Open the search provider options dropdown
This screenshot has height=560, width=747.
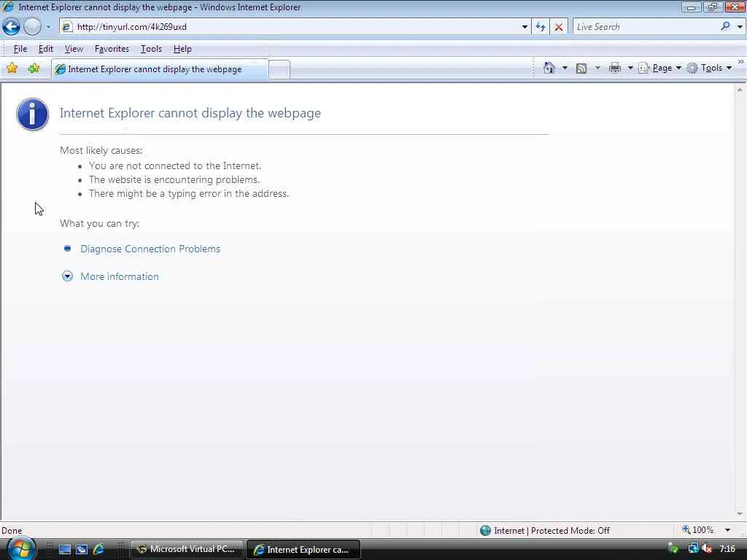point(740,27)
